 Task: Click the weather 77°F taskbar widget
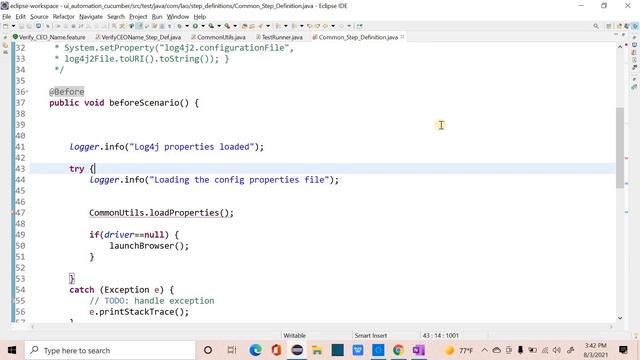click(x=459, y=350)
